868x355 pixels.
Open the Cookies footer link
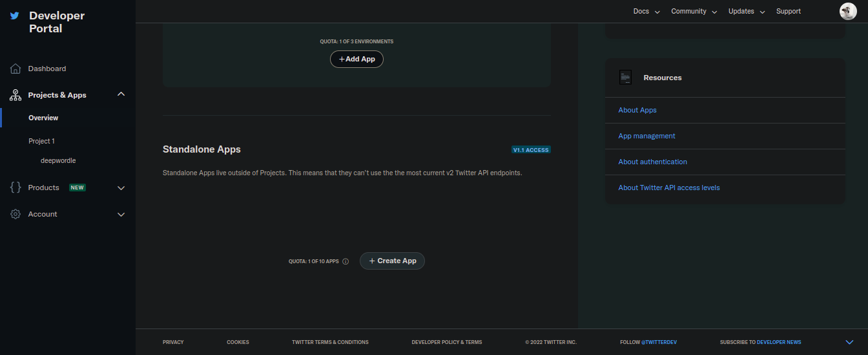[238, 342]
